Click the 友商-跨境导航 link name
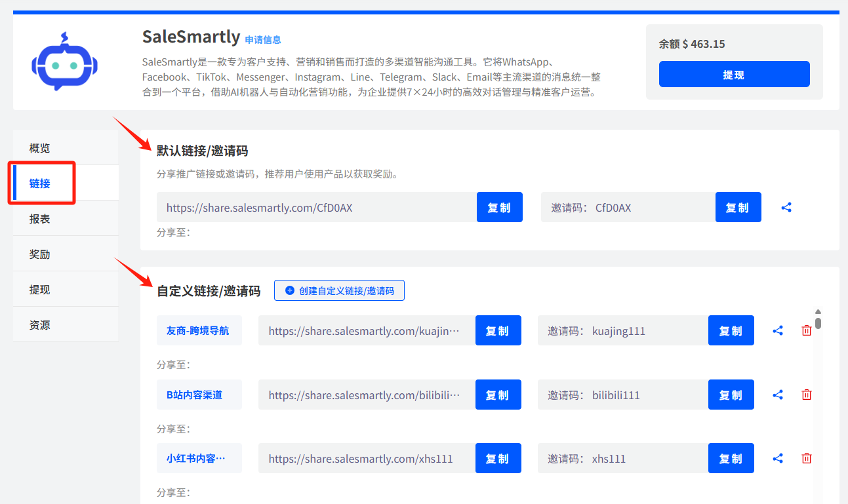This screenshot has height=504, width=848. [x=199, y=330]
